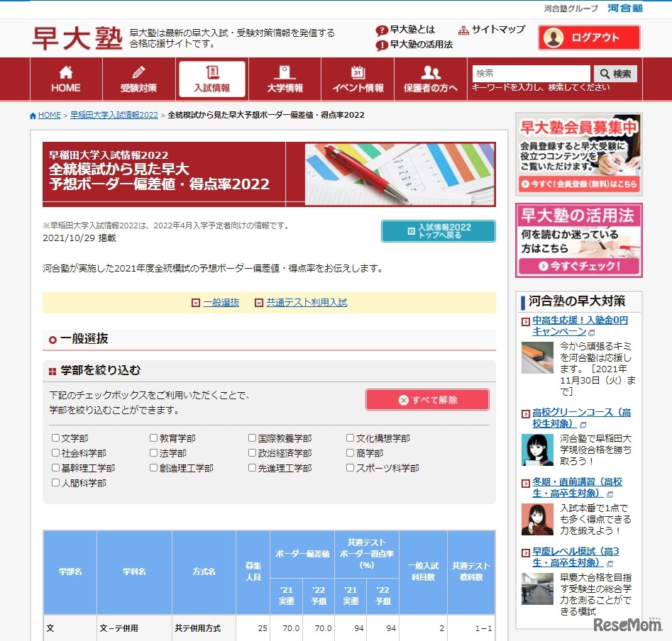This screenshot has height=641, width=672.
Task: Check the 文学部 checkbox
Action: coord(55,437)
